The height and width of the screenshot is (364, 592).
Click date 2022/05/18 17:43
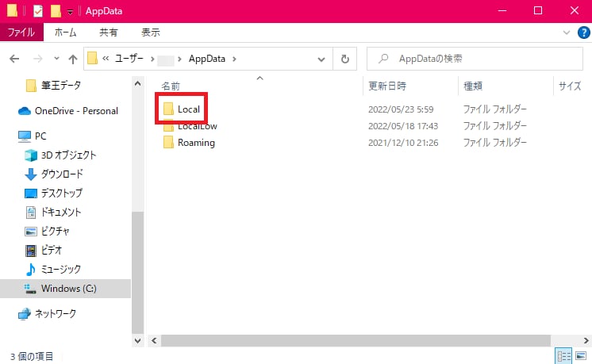403,126
